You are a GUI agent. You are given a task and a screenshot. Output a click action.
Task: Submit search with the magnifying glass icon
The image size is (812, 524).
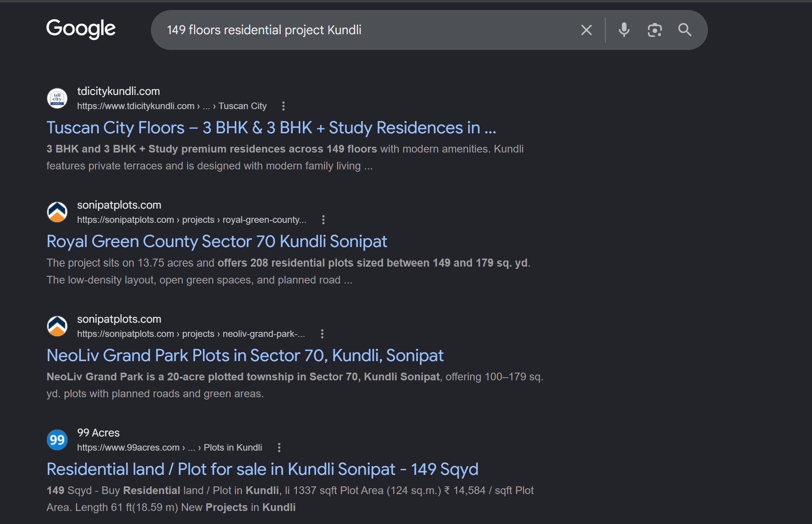[685, 30]
